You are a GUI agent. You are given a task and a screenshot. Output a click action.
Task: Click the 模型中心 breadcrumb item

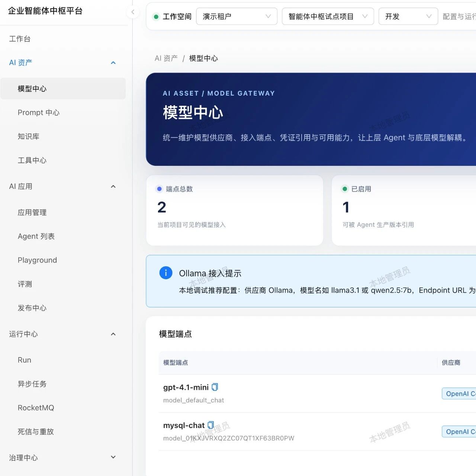203,58
